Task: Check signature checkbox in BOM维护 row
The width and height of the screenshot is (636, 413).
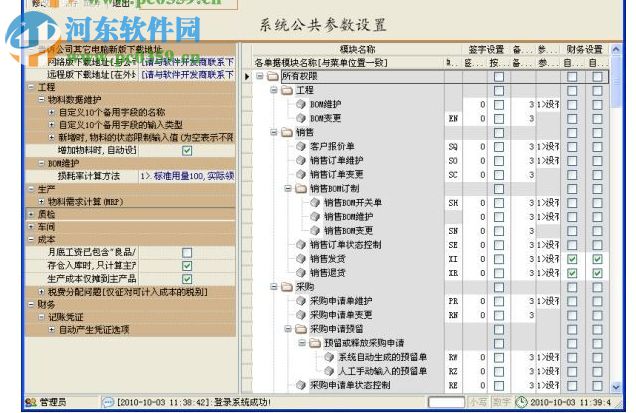Action: click(x=499, y=104)
